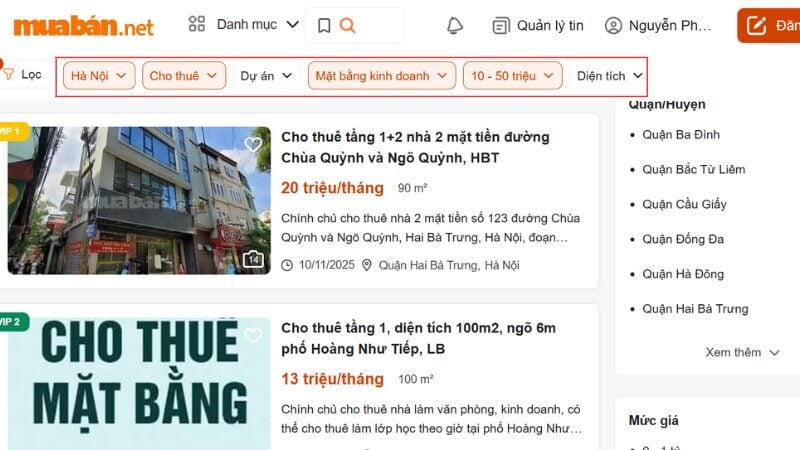Click the orange search icon
Image resolution: width=800 pixels, height=450 pixels.
(x=347, y=25)
